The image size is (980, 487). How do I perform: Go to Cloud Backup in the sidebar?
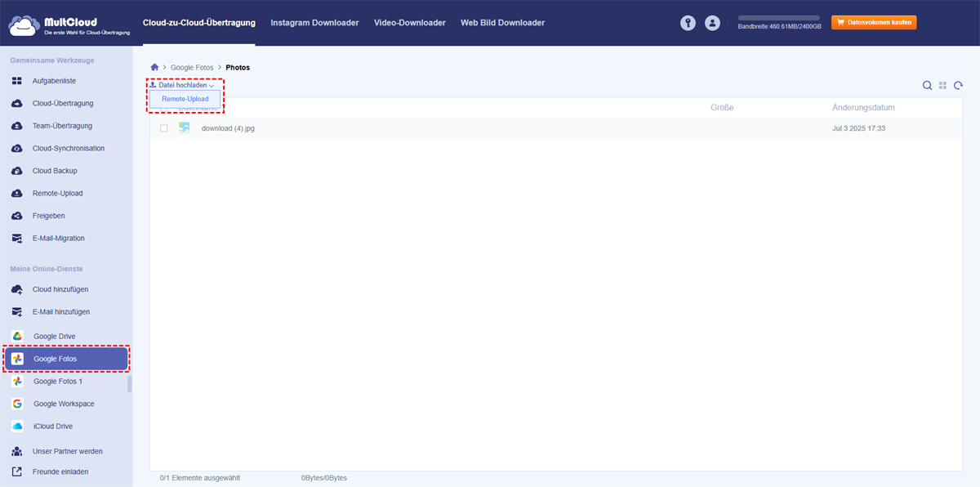[55, 171]
